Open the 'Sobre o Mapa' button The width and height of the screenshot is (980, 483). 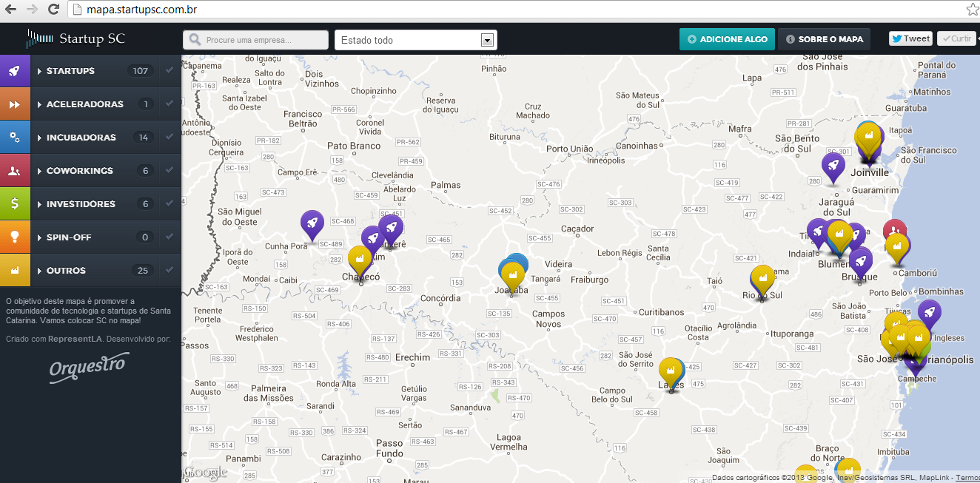[x=824, y=39]
